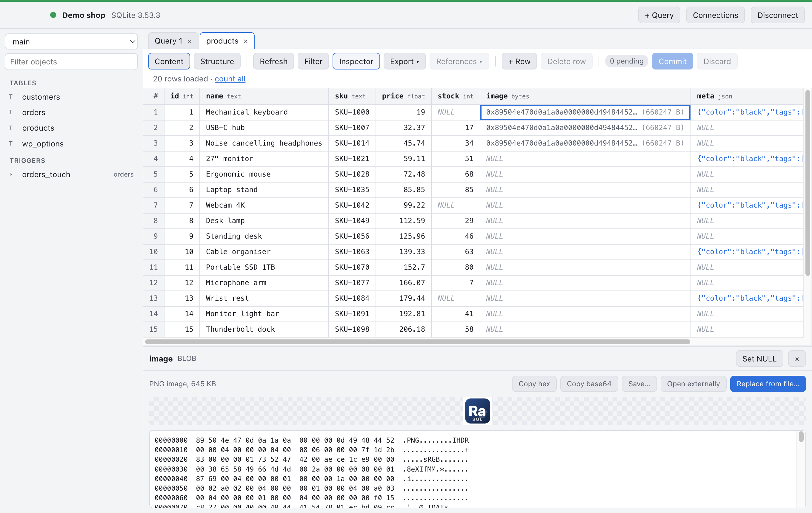Click the green connection status dot
Viewport: 812px width, 513px height.
point(53,15)
